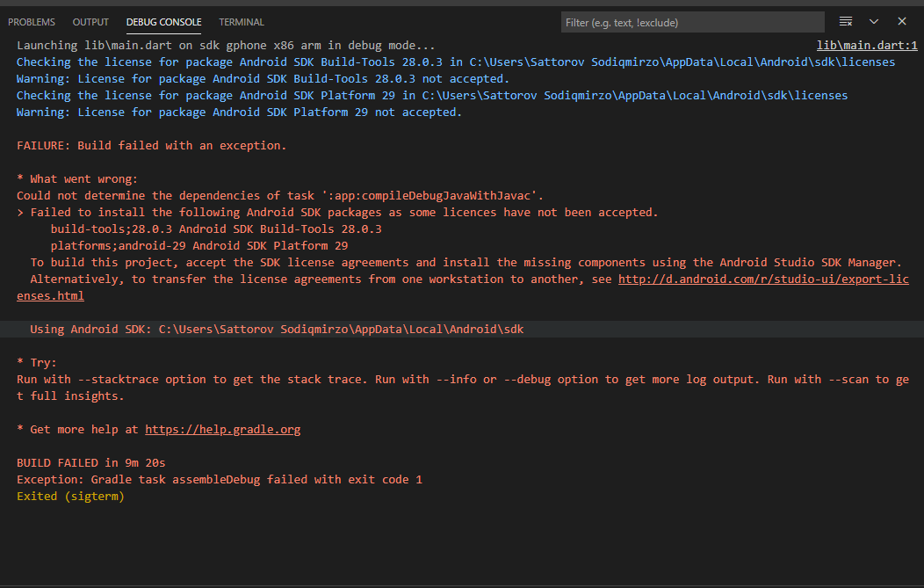The width and height of the screenshot is (924, 588).
Task: Select the 'platforms;android-29 Android SDK Platform 29' line
Action: tap(199, 245)
